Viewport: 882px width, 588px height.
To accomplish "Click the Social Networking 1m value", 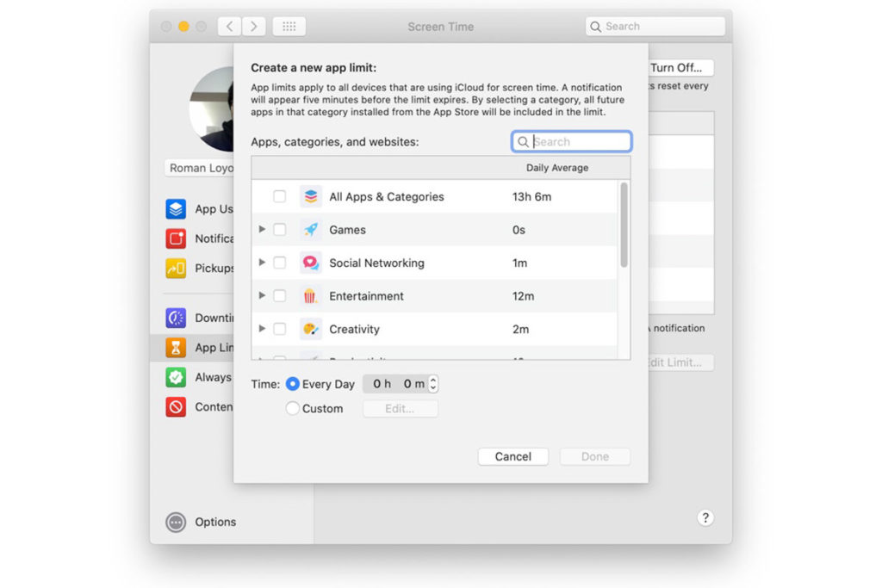I will tap(519, 263).
